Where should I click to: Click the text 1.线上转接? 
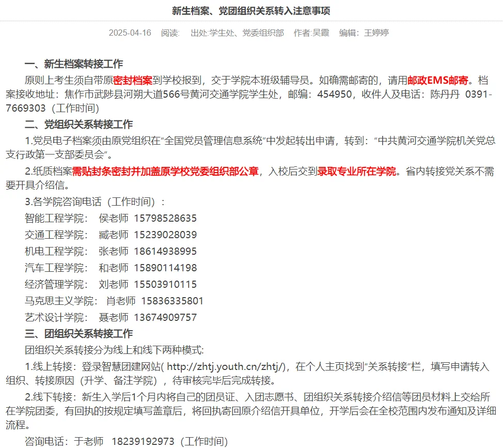(49, 366)
